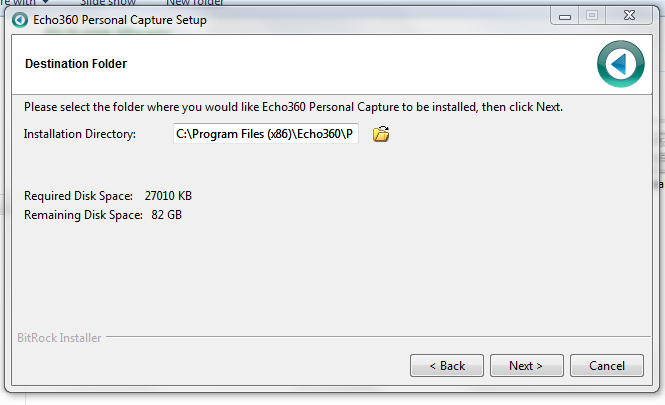Click the Echo360 Personal Capture Setup title text
Screen dimensions: 665x405
pos(120,20)
